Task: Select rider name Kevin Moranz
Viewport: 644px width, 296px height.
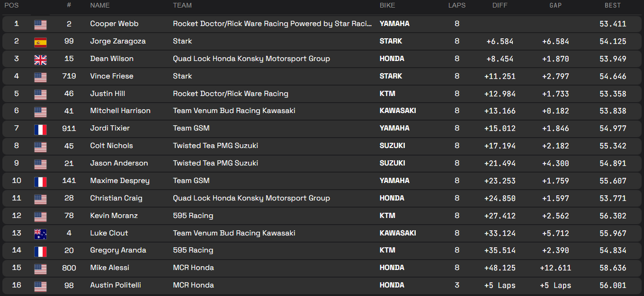Action: click(x=114, y=216)
